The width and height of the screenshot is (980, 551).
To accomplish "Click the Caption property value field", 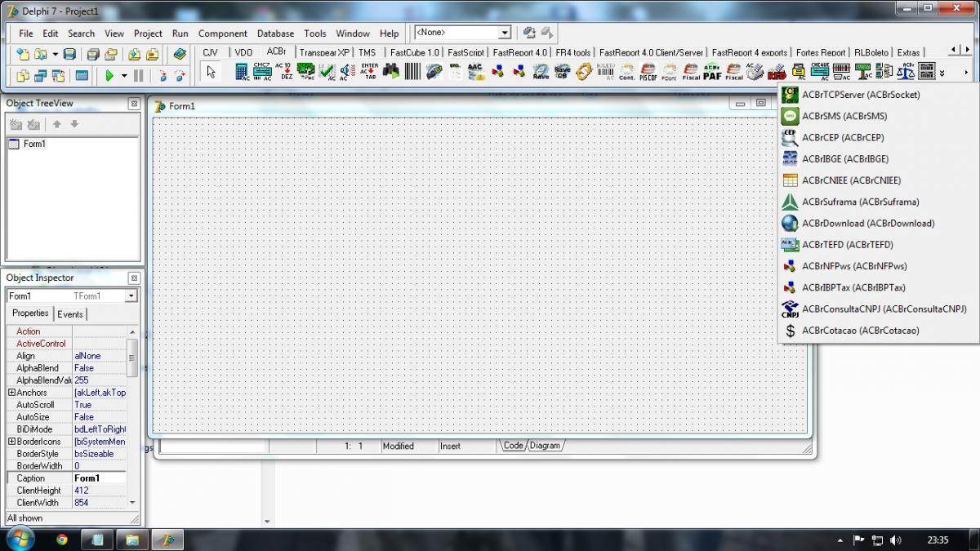I will (x=99, y=478).
